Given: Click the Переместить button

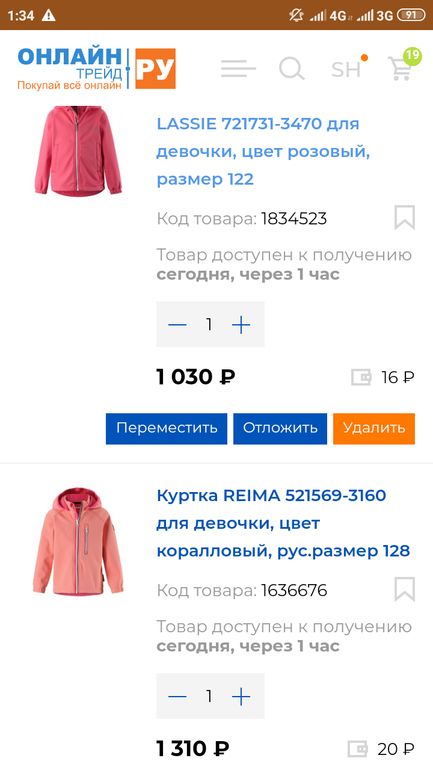Looking at the screenshot, I should (166, 429).
